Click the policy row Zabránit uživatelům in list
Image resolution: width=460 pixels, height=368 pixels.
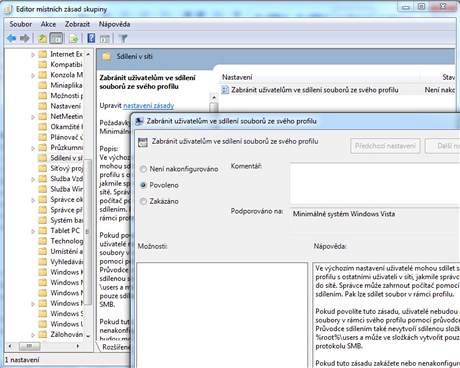[338, 90]
